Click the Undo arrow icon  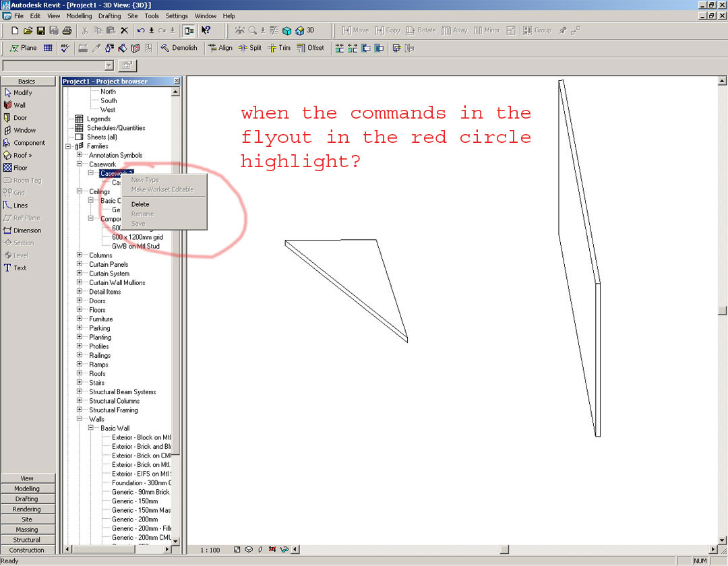(141, 30)
